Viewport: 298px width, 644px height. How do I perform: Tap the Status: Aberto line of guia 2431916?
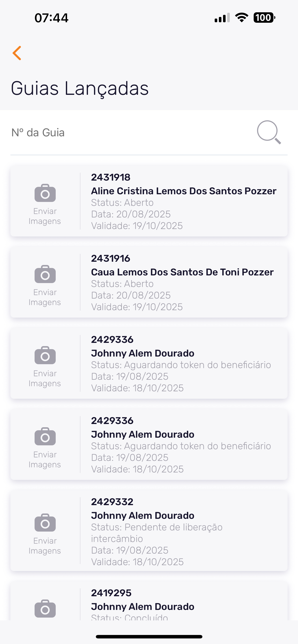coord(122,284)
